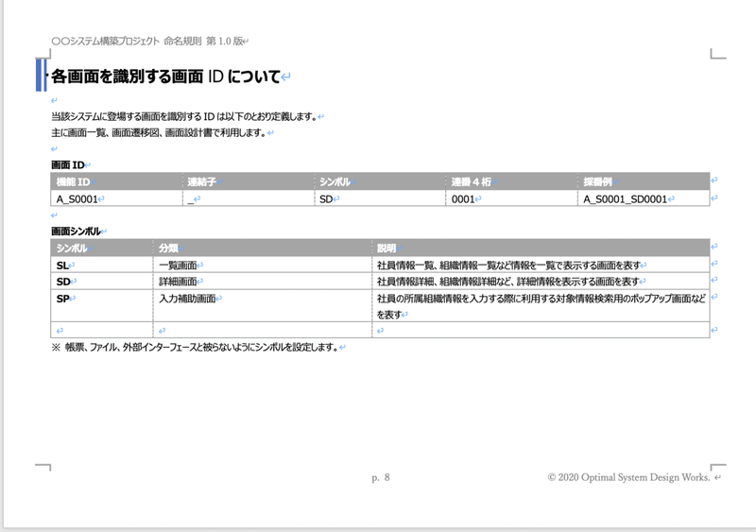Click the シンボル header in the 画面シンボル table
Image resolution: width=756 pixels, height=532 pixels.
tap(102, 248)
